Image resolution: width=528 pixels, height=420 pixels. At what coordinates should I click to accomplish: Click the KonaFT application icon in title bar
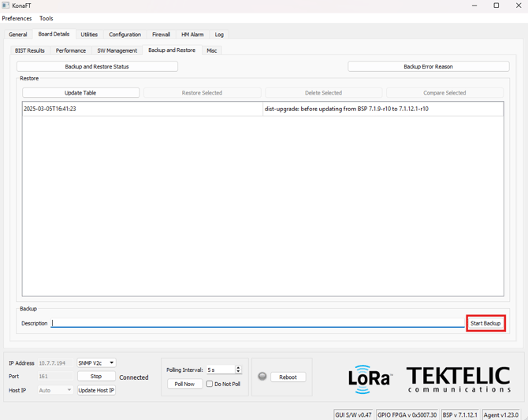[6, 6]
